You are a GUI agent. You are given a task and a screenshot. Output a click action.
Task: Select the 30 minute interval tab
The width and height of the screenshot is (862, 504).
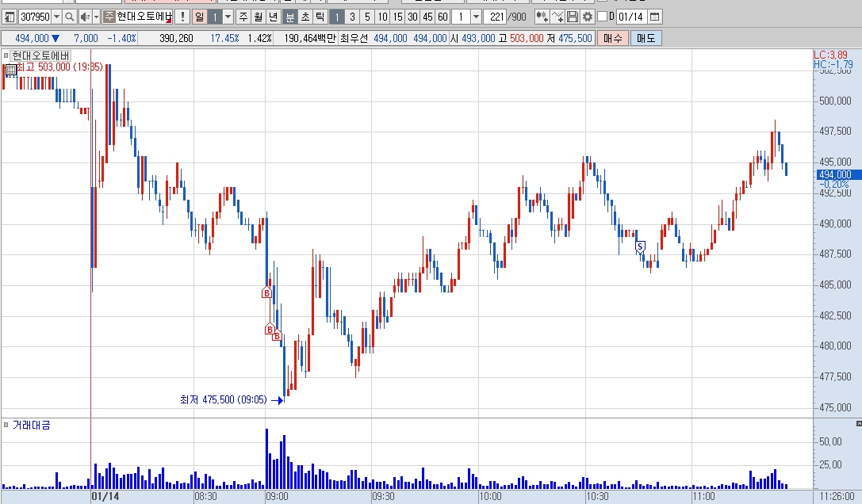[x=412, y=17]
